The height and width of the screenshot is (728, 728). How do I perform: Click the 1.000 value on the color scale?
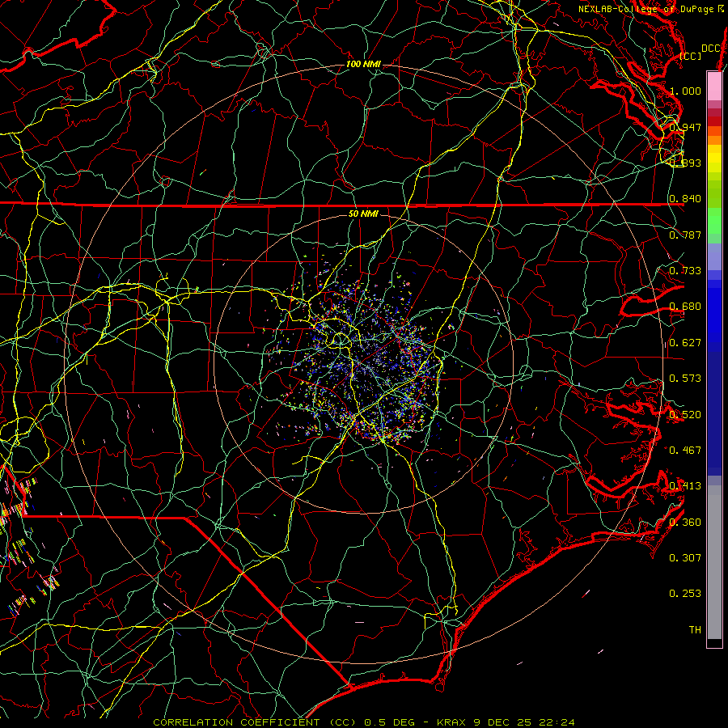(x=685, y=91)
